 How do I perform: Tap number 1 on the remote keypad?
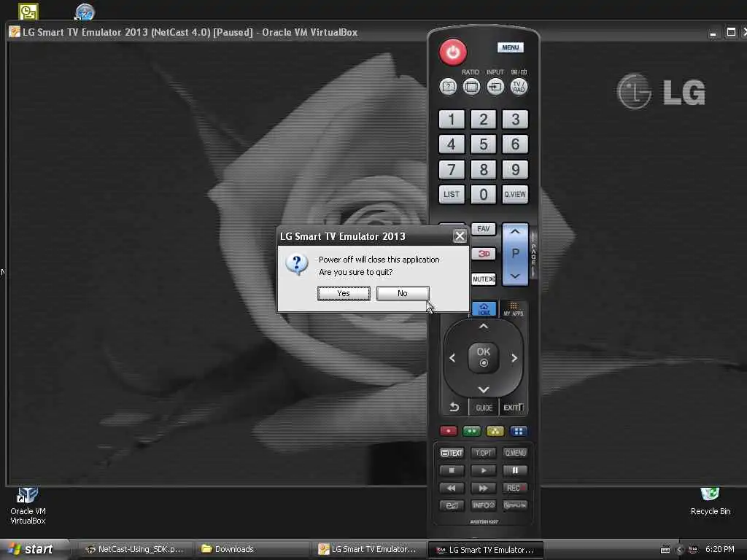point(451,120)
